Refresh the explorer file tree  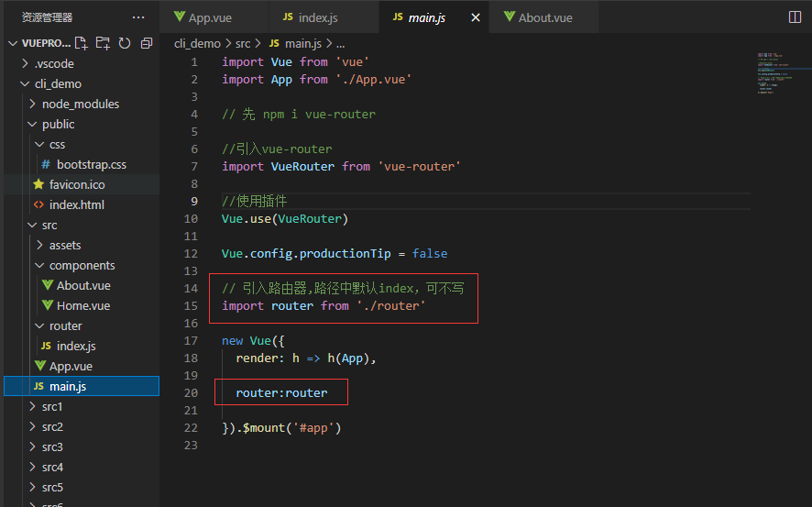pyautogui.click(x=125, y=43)
